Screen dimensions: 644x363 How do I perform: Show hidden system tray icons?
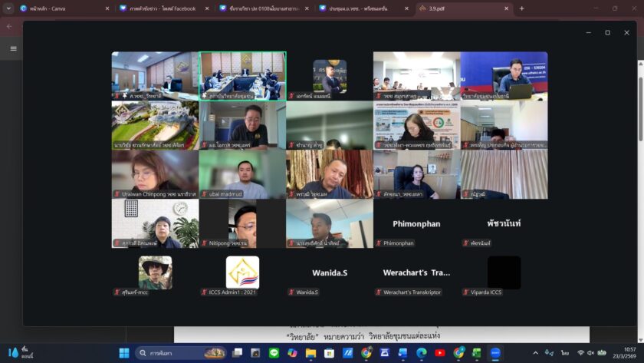pos(535,353)
